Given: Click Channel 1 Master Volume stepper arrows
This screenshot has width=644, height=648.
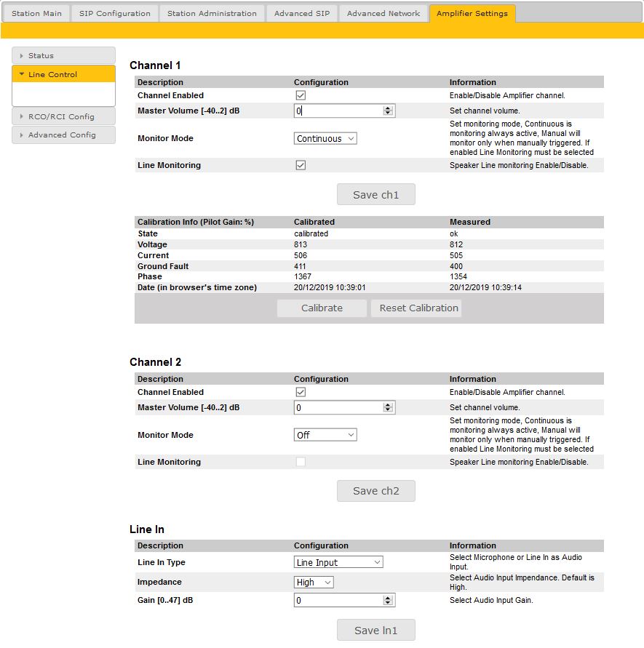Looking at the screenshot, I should (388, 111).
